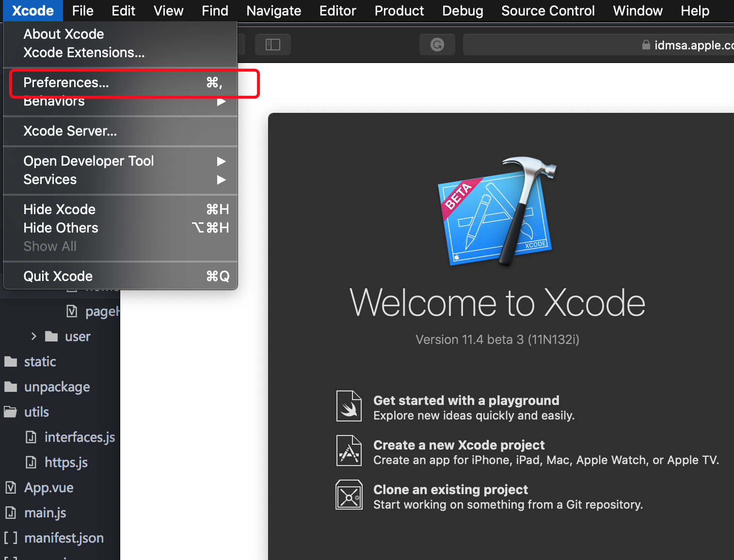Click Version 11.4 beta 3 text
Viewport: 734px width, 560px height.
(497, 340)
